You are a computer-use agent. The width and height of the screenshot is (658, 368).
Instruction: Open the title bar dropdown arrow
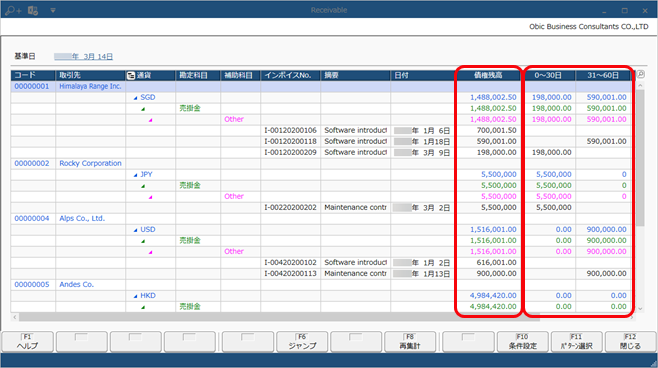53,10
